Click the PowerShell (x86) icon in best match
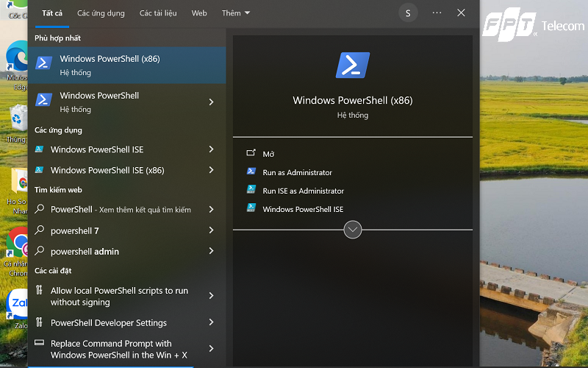 tap(44, 63)
